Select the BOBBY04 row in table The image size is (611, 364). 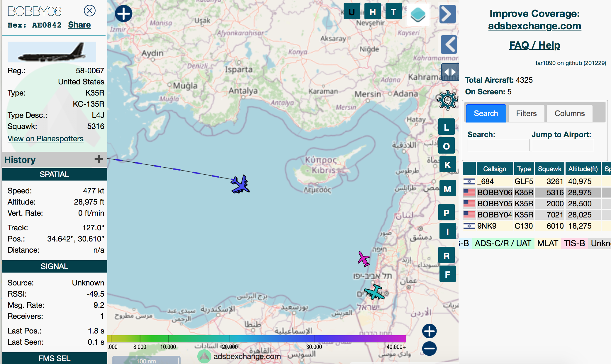[537, 215]
